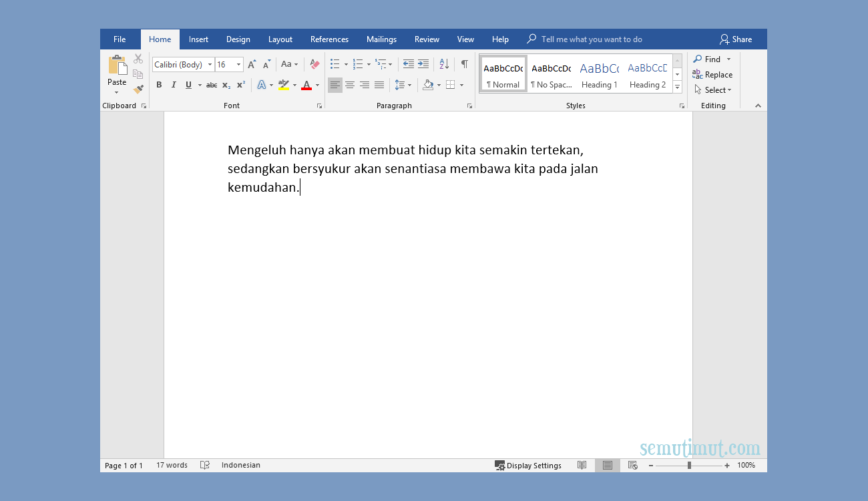Click the spelling check icon in status bar

(205, 466)
